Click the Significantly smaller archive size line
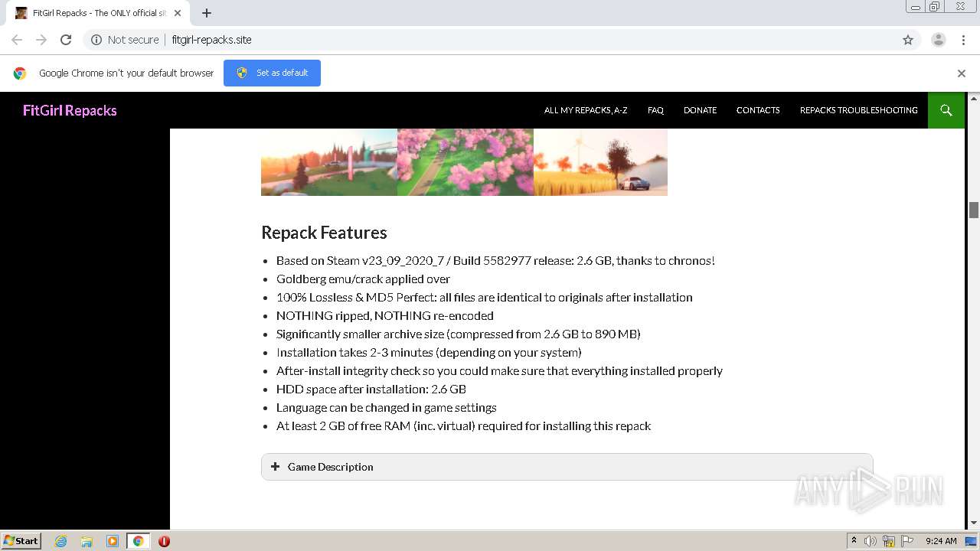 click(x=458, y=334)
